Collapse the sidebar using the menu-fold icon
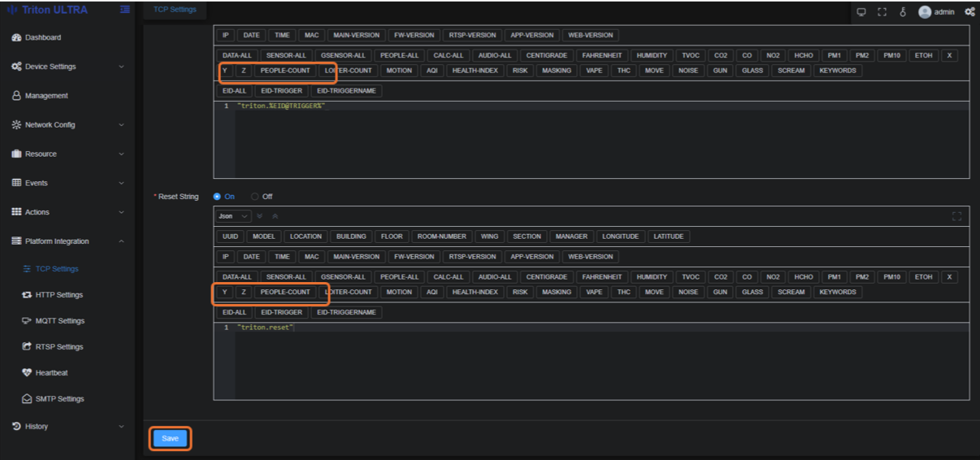 pyautogui.click(x=124, y=10)
